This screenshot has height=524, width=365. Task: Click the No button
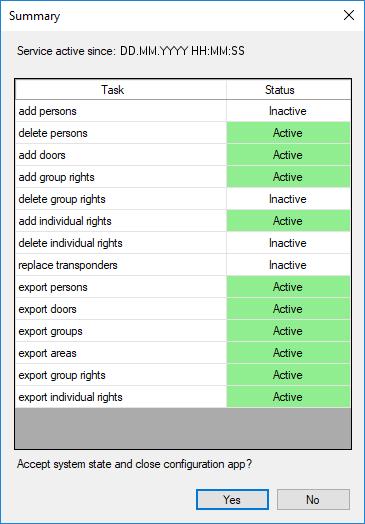pos(313,500)
